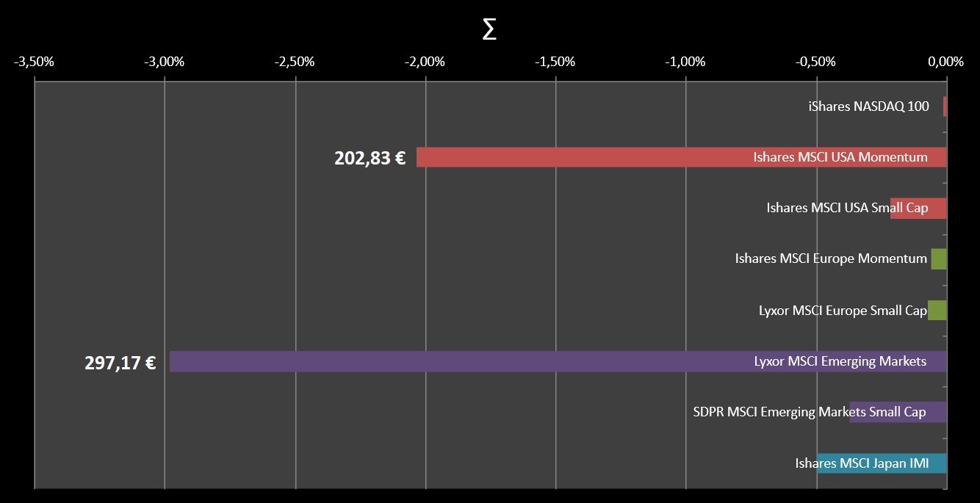Select the green Lyxor Europe Small Cap bar
The width and height of the screenshot is (980, 503).
[x=937, y=310]
